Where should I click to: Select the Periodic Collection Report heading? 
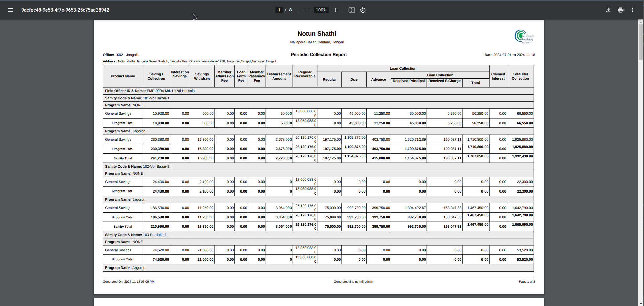(319, 54)
